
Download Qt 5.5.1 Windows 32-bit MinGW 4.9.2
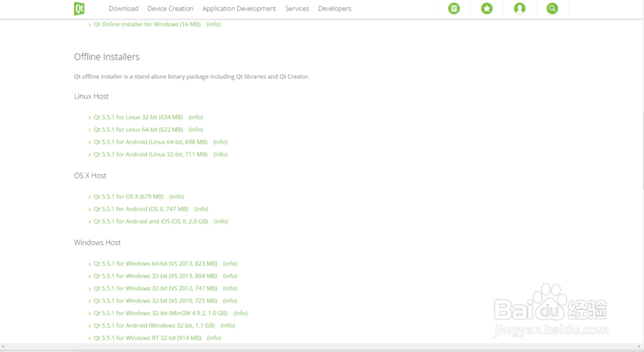point(160,313)
